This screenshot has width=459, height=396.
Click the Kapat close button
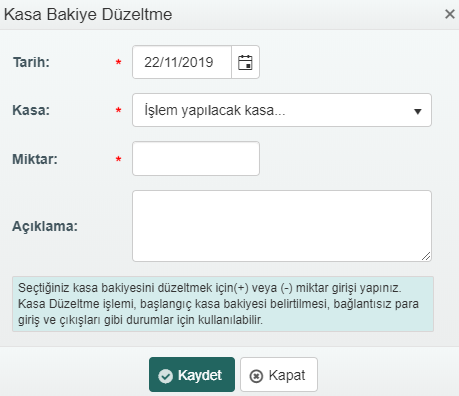click(279, 375)
